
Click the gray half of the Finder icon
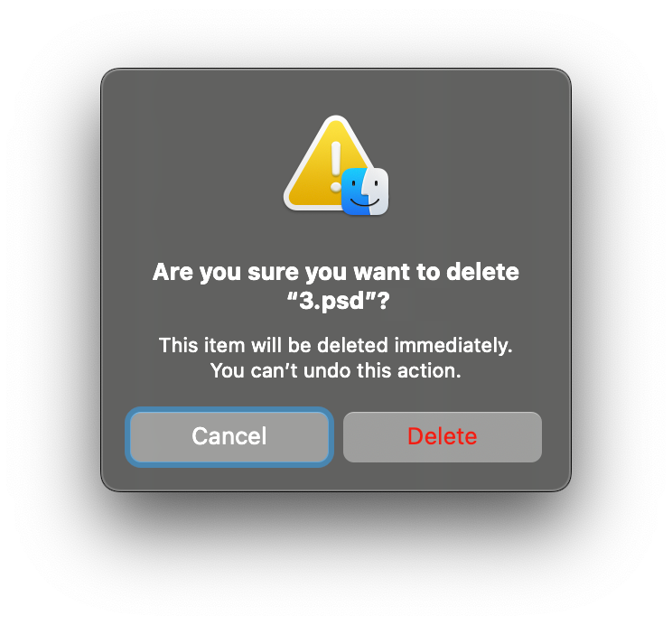point(378,191)
